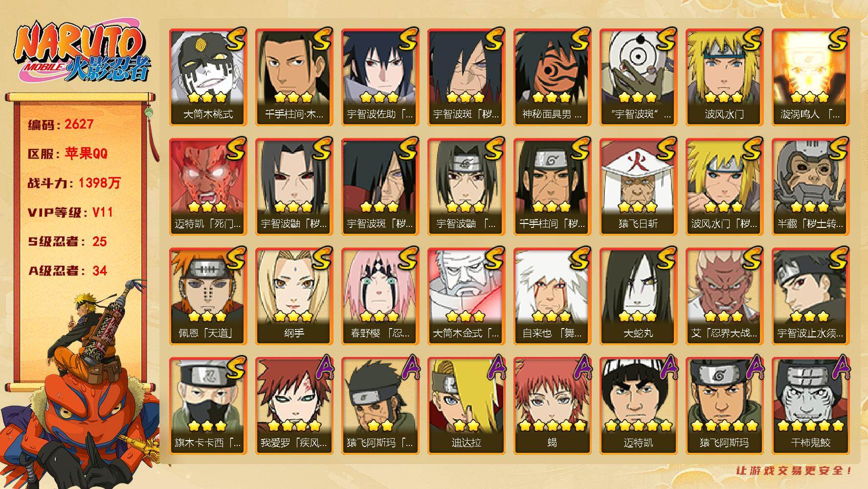868x489 pixels.
Task: Click the S rank badge on 大筒木桃式
Action: pos(234,39)
